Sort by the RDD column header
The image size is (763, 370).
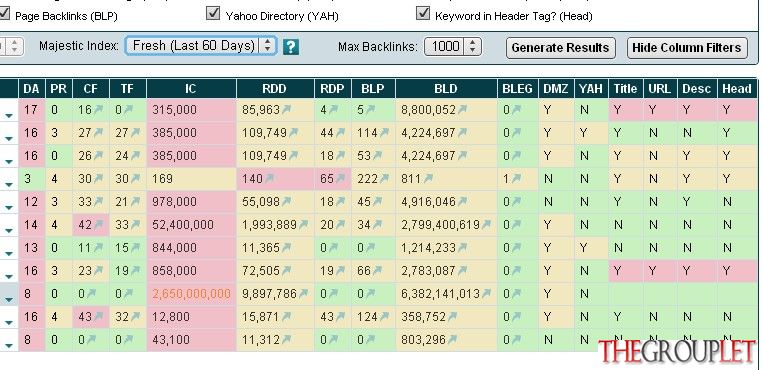pos(274,89)
